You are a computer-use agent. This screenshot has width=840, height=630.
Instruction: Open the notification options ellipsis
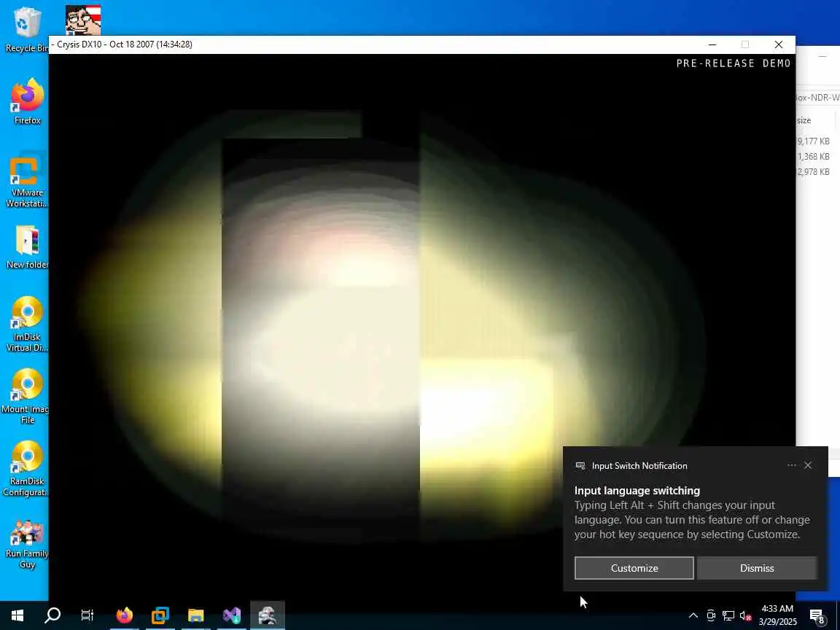[792, 465]
